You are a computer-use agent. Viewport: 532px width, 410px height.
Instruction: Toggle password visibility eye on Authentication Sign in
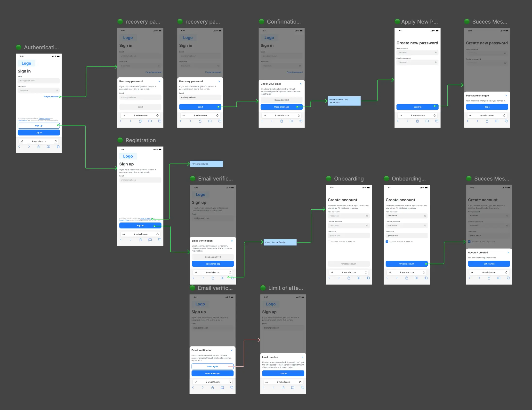tap(57, 90)
